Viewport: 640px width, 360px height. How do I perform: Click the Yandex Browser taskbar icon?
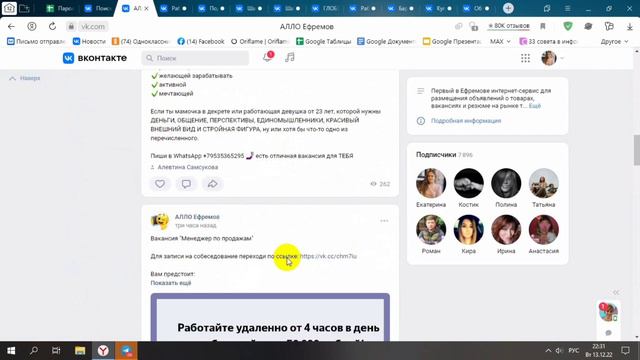click(x=103, y=351)
